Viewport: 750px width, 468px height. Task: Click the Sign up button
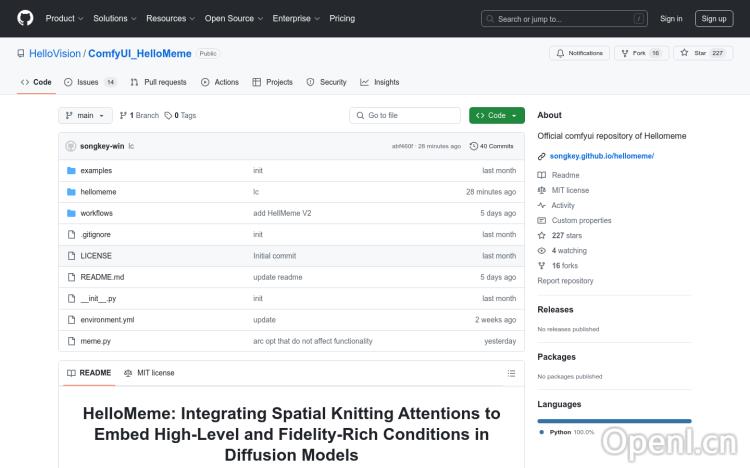point(713,18)
